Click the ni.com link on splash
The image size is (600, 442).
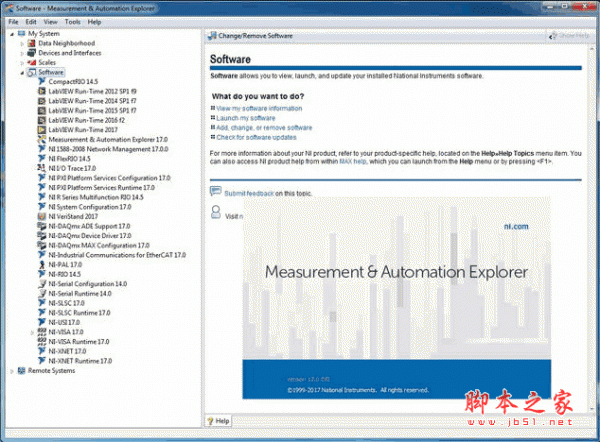tap(516, 226)
